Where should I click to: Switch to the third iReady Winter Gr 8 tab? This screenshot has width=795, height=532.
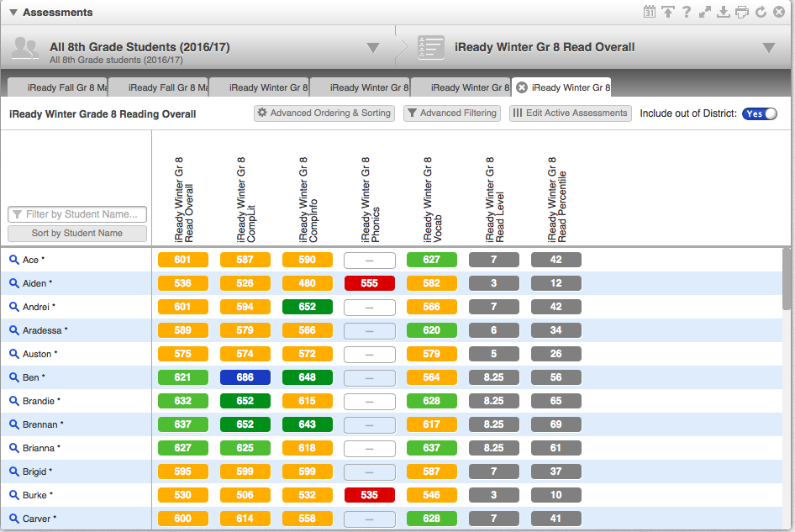tap(461, 87)
